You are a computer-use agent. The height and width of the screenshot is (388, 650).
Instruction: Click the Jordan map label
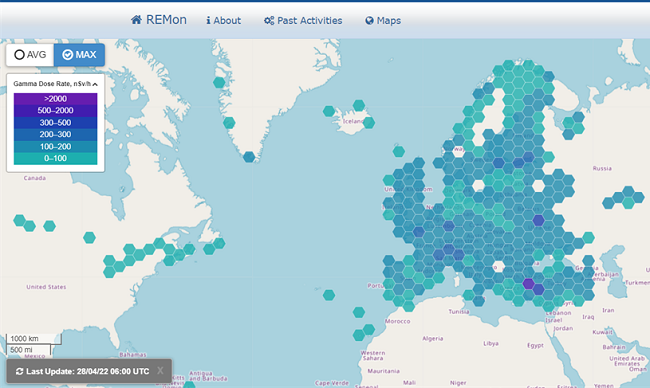click(x=563, y=328)
